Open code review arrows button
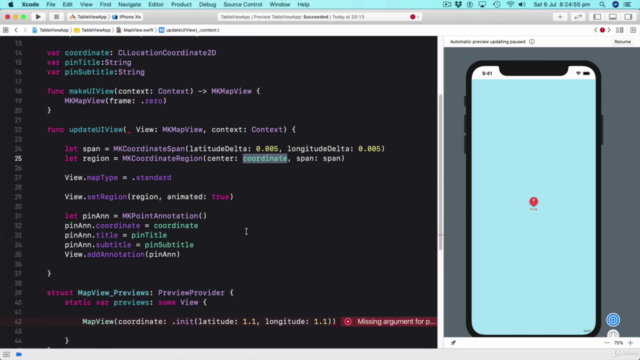This screenshot has height=360, width=640. [x=578, y=17]
